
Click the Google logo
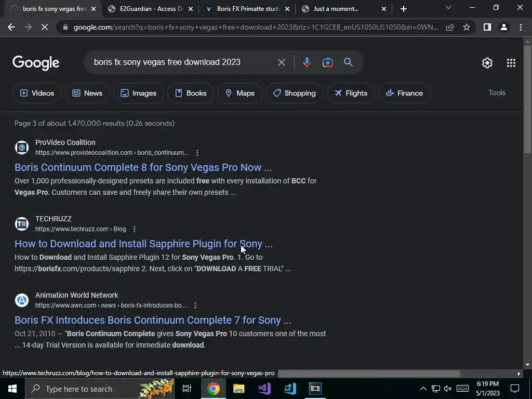coord(36,63)
